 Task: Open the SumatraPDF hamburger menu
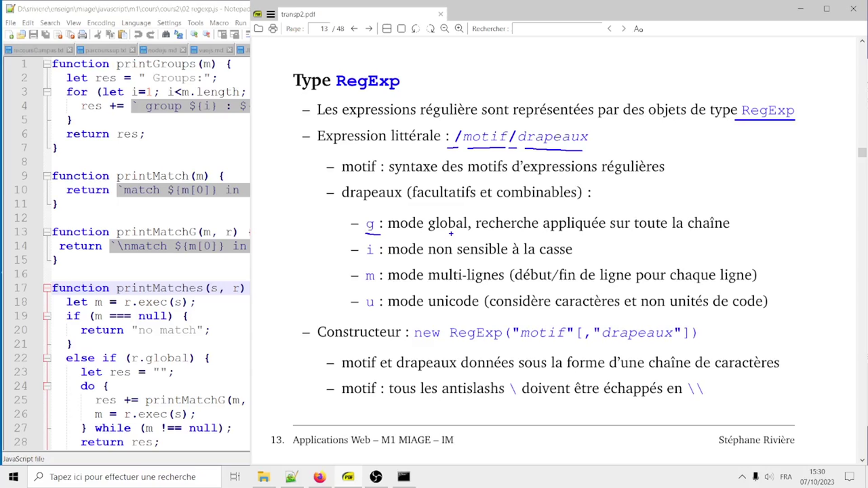point(270,14)
